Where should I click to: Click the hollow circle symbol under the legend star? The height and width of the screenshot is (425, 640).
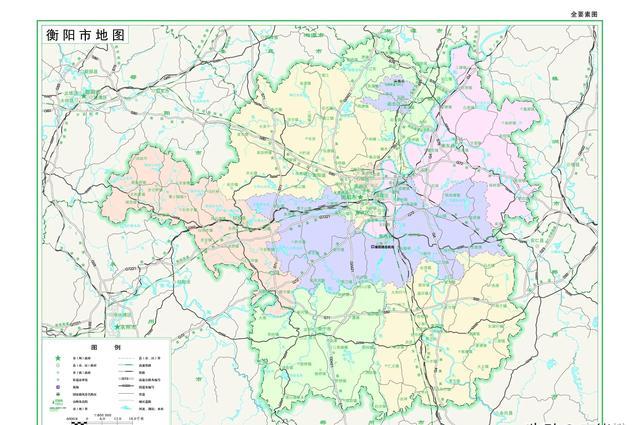coord(58,365)
